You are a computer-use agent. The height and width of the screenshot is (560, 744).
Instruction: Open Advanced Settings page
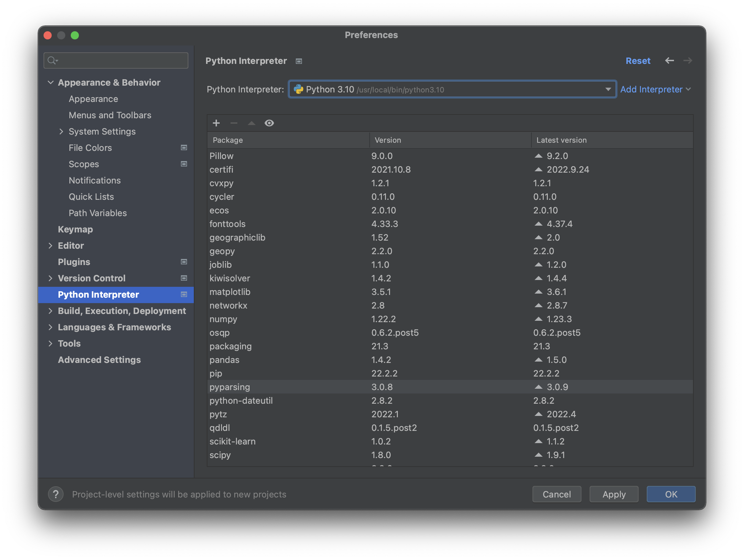[x=99, y=360]
